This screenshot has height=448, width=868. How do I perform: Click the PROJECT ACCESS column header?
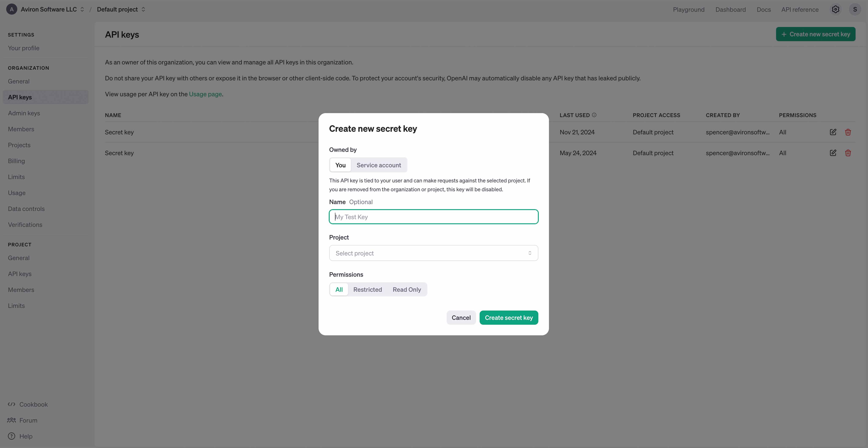click(656, 115)
